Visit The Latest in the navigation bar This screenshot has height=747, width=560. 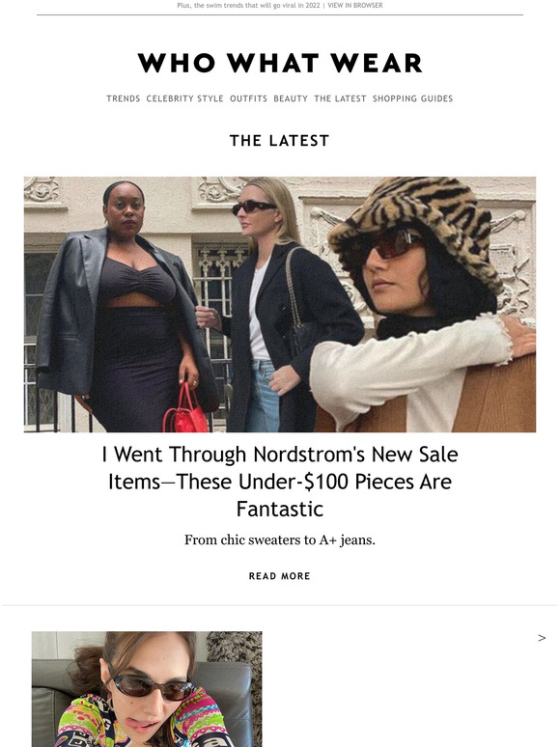340,98
